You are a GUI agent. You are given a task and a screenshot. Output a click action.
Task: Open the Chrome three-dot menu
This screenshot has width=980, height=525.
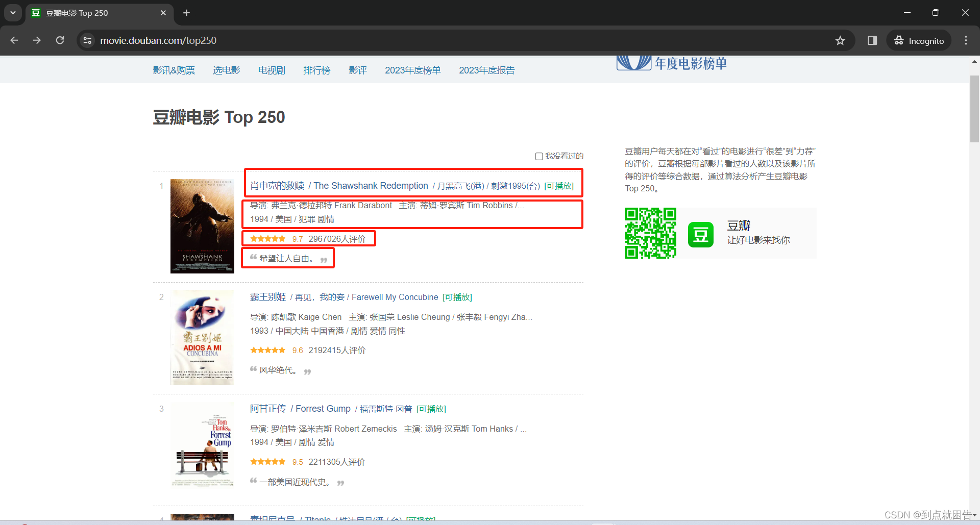pyautogui.click(x=966, y=40)
